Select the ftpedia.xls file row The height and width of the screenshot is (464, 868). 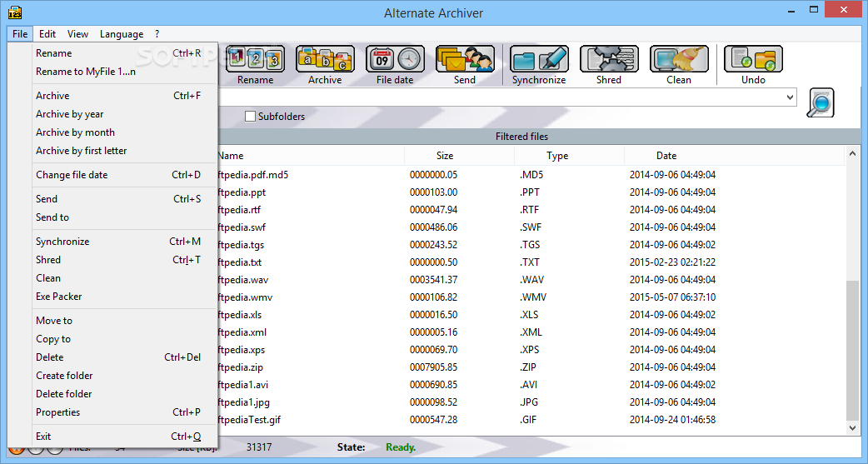click(x=531, y=315)
